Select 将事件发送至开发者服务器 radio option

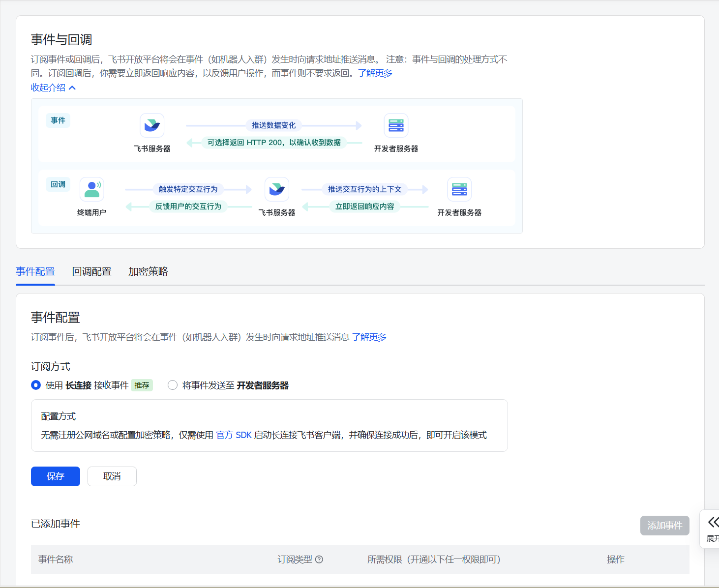click(173, 385)
